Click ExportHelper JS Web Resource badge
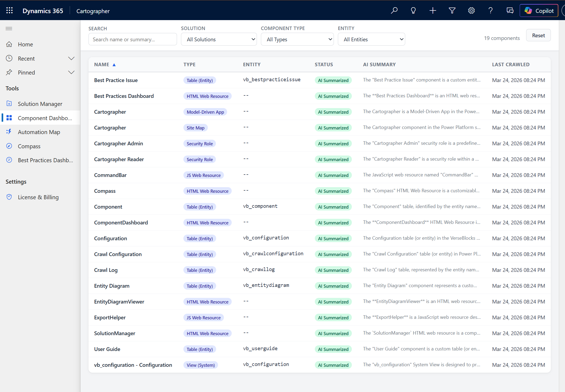565x392 pixels. (x=204, y=317)
